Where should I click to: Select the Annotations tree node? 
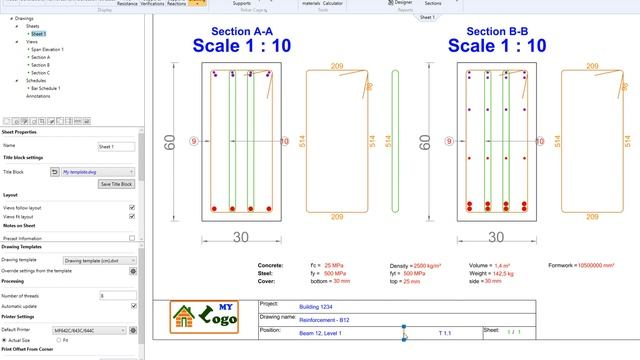coord(38,96)
